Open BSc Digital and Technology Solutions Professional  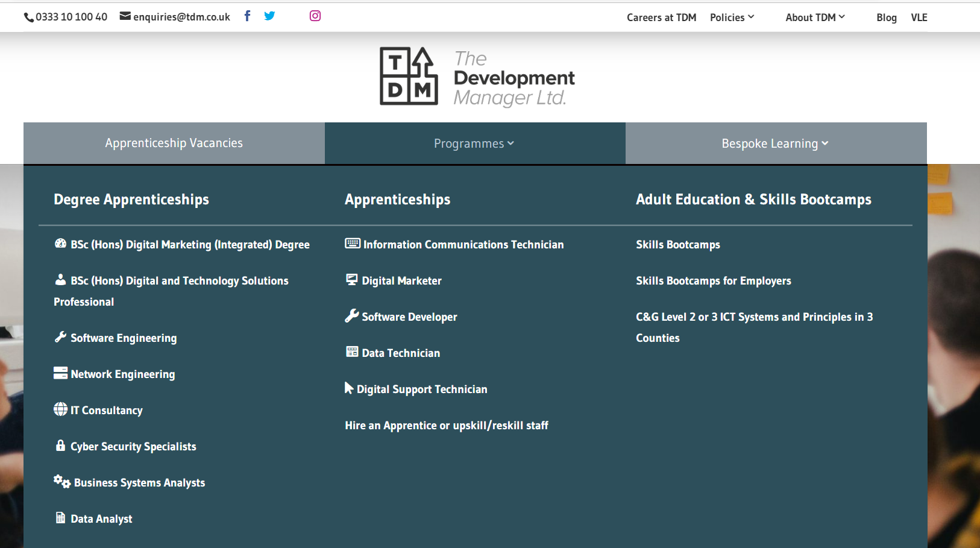pos(171,291)
